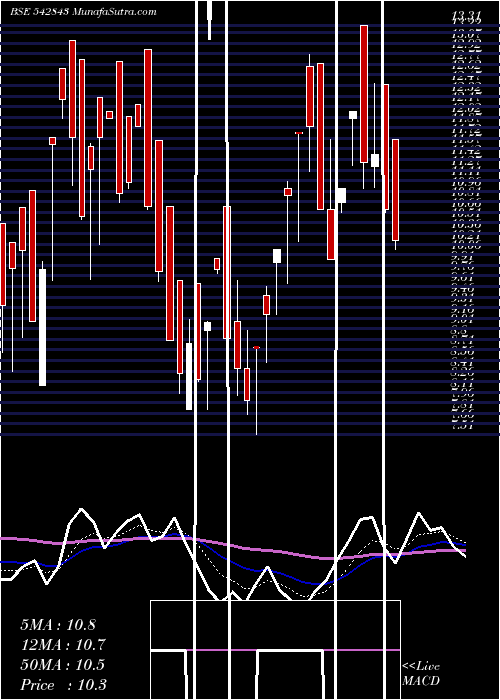Click the 5MA : 10.8 value
This screenshot has height=700, width=500.
(x=58, y=625)
